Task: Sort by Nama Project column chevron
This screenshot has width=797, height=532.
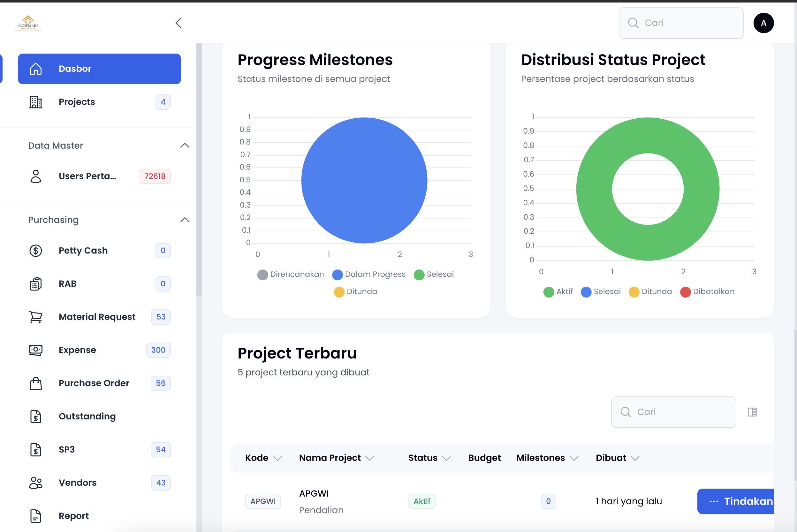Action: pos(370,458)
